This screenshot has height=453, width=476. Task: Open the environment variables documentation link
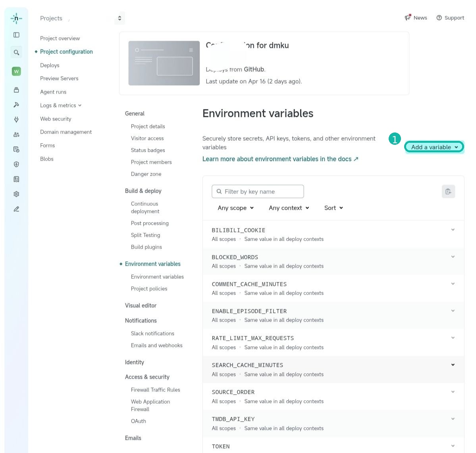(281, 159)
